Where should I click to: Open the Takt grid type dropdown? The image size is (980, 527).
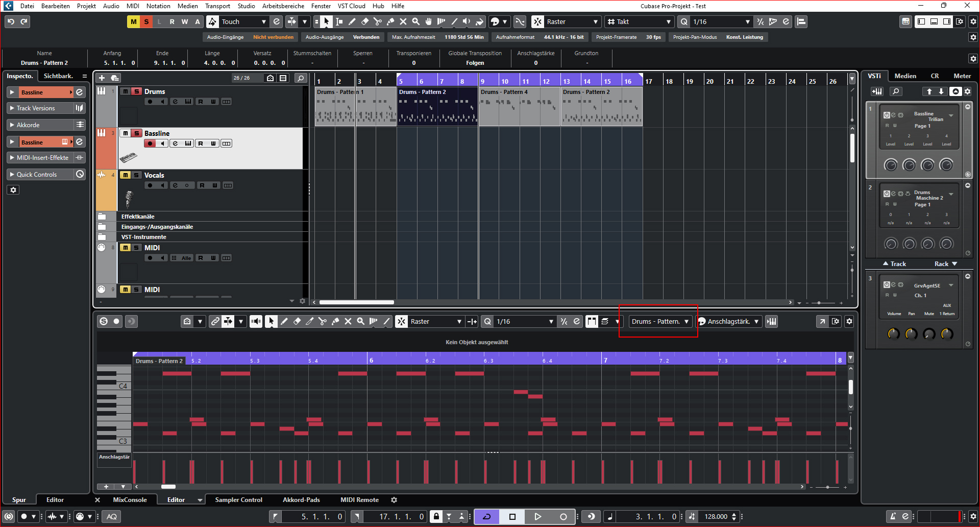(x=640, y=21)
